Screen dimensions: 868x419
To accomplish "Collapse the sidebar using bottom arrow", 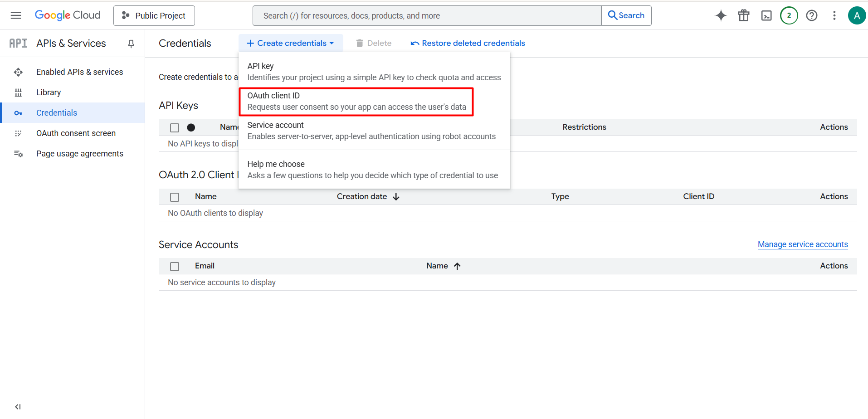I will tap(18, 407).
